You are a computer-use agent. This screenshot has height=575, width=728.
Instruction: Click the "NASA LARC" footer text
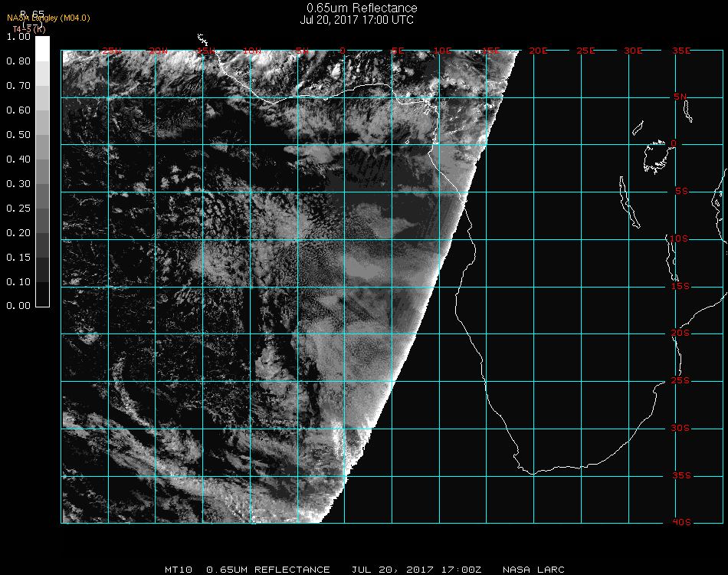[x=533, y=570]
